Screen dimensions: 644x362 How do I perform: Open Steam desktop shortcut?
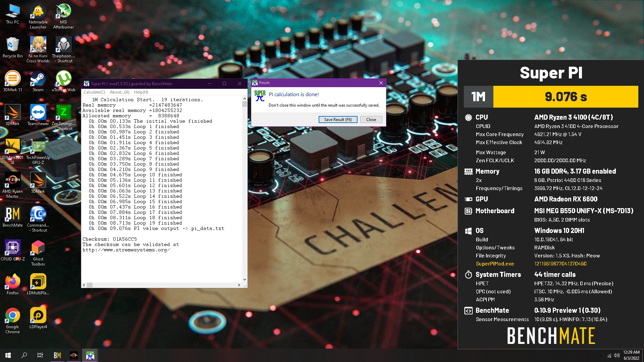[x=38, y=81]
